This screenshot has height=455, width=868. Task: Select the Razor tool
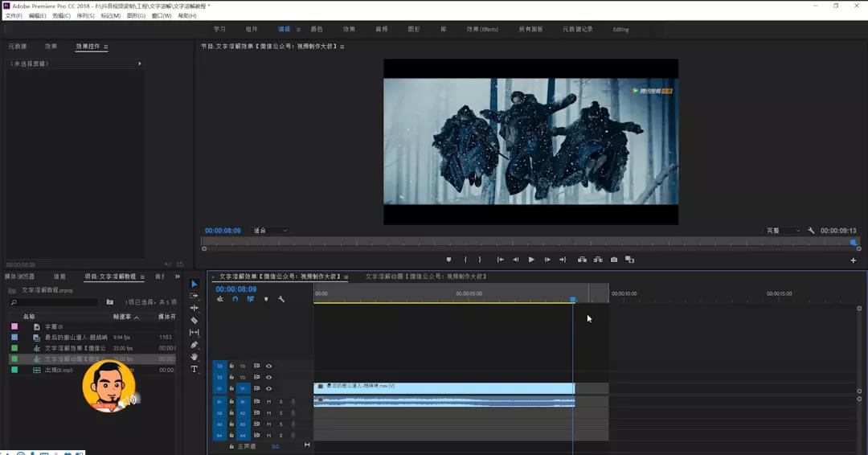tap(194, 321)
